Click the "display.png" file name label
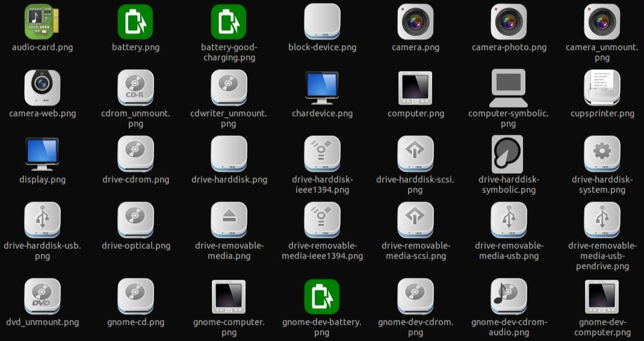 42,179
